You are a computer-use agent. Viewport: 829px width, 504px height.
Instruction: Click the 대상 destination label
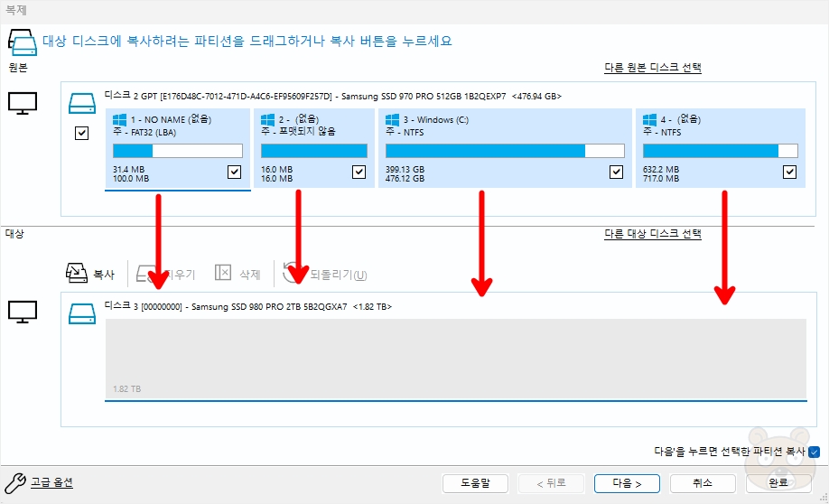[x=14, y=233]
